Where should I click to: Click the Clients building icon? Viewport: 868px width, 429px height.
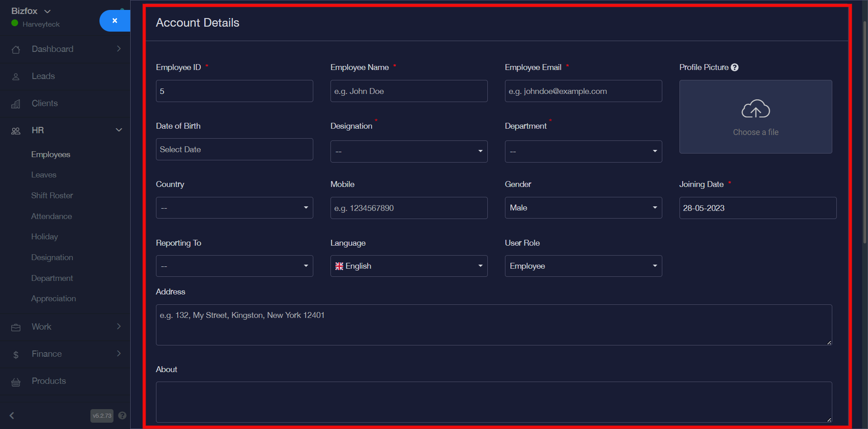16,104
